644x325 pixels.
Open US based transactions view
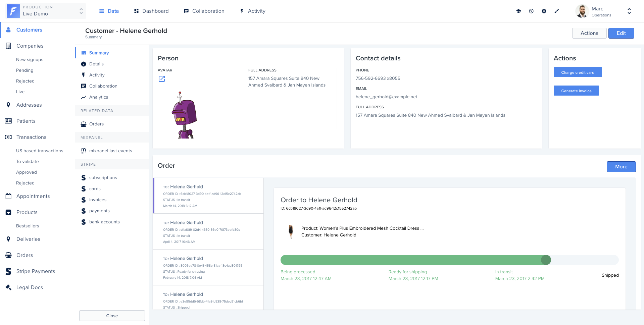[40, 151]
